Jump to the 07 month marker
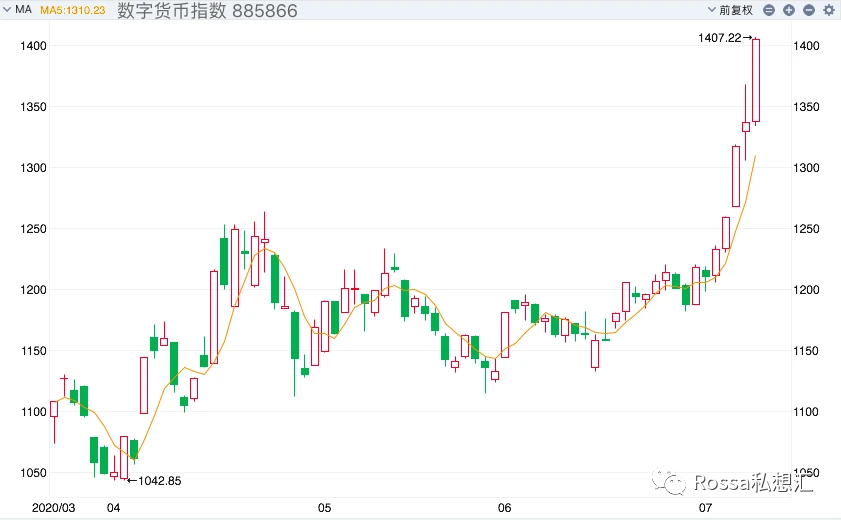 (x=705, y=508)
